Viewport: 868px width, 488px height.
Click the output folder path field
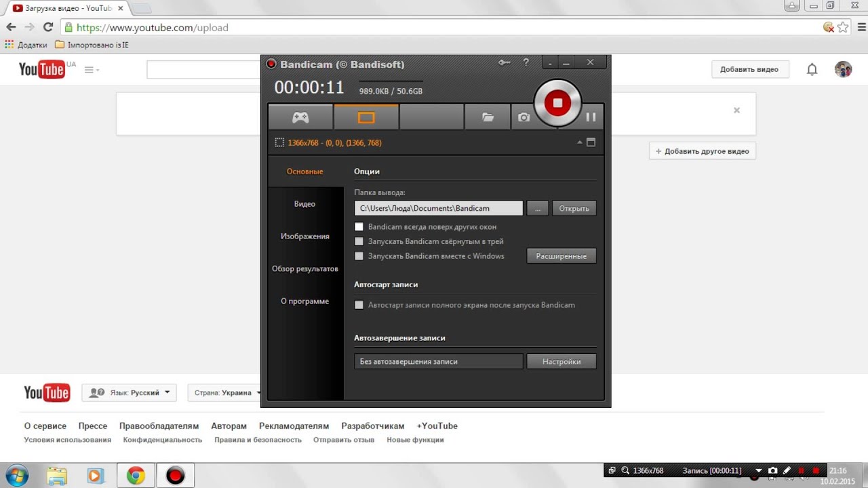click(x=439, y=208)
